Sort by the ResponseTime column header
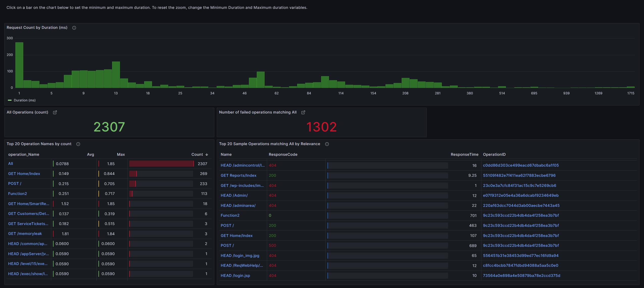 (464, 154)
